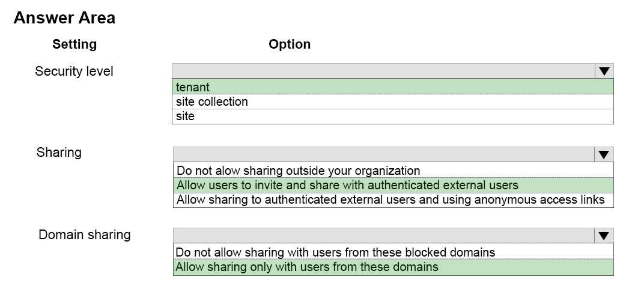Image resolution: width=644 pixels, height=298 pixels.
Task: Open the Security level dropdown arrow
Action: click(604, 71)
